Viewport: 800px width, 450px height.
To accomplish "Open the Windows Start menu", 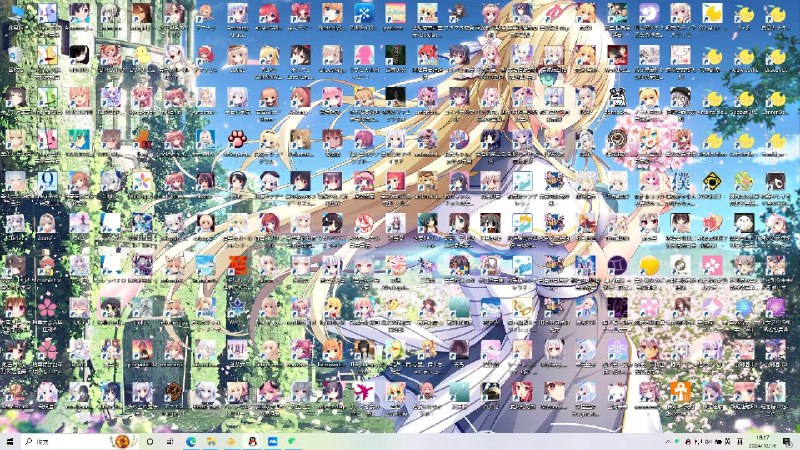I will click(x=10, y=441).
